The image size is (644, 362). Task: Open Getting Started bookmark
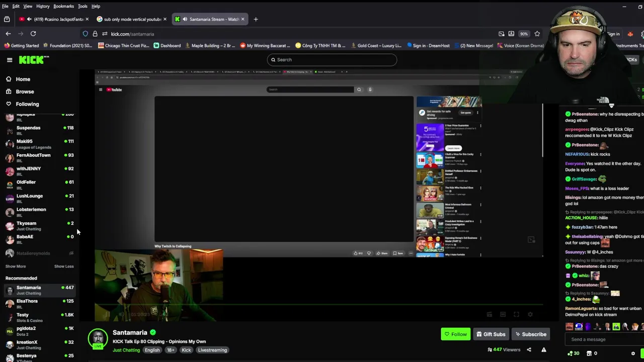22,46
